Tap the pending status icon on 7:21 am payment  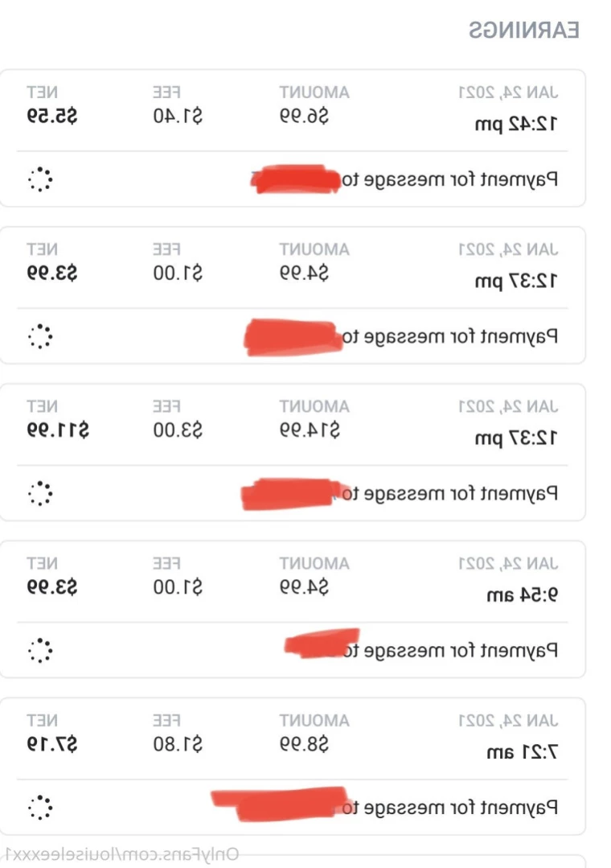[x=40, y=807]
